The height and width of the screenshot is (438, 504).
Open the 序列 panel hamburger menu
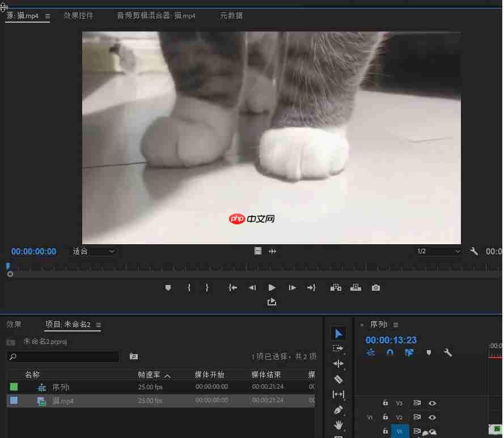click(395, 324)
